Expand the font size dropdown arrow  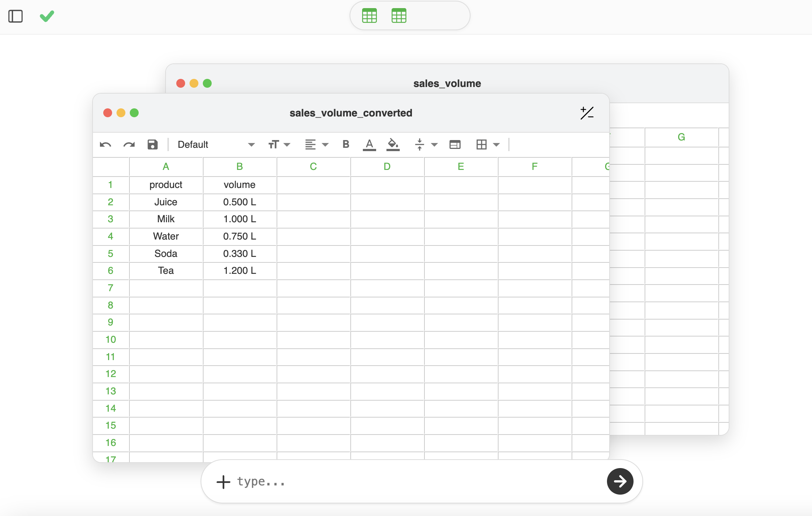click(x=287, y=144)
